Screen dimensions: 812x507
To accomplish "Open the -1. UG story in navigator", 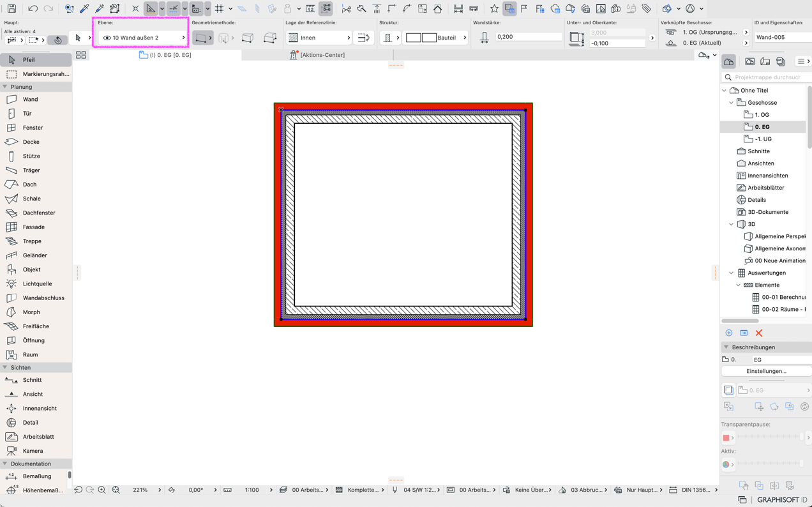I will click(763, 139).
